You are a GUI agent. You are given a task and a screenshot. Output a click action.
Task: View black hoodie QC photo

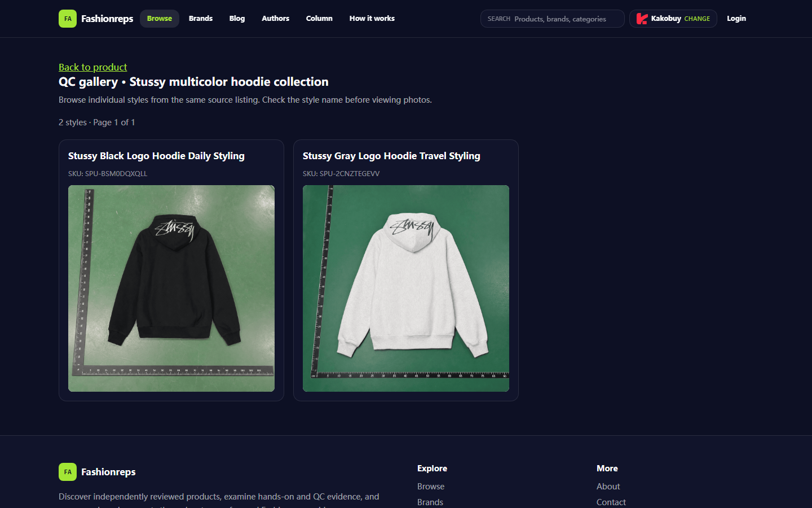171,288
